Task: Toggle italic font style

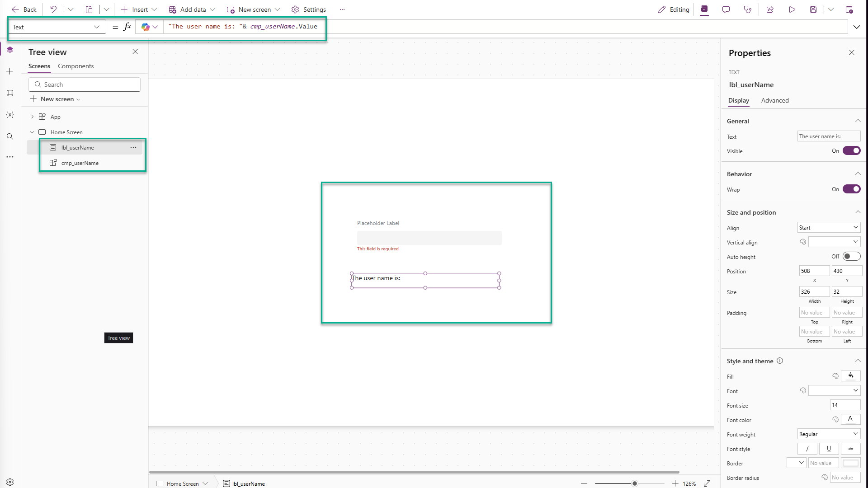Action: [807, 449]
